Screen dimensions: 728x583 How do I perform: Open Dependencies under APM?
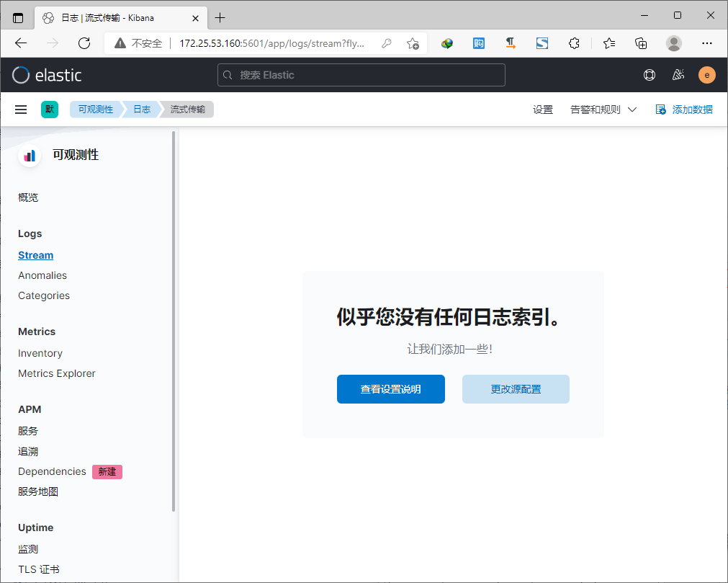[x=52, y=471]
